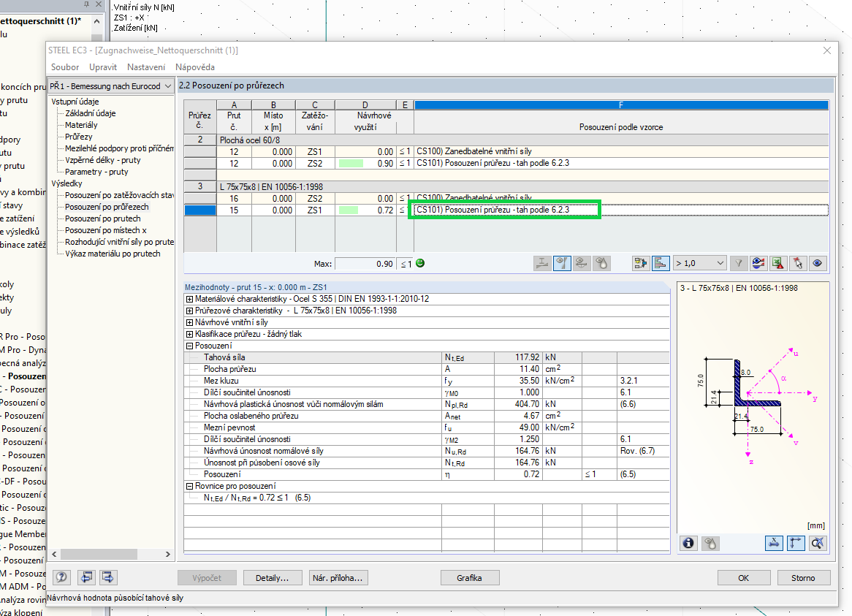Click the greyed eye-drop icon below section graphic
This screenshot has width=852, height=616.
pos(710,543)
